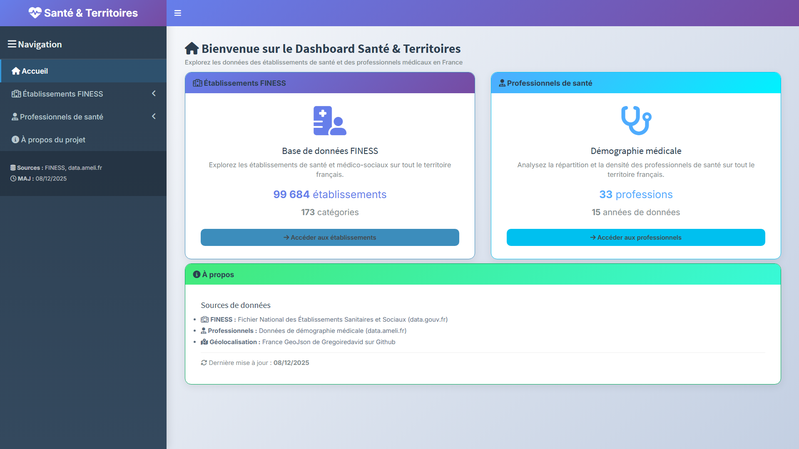The image size is (799, 449).
Task: Click the doctor icon in Professionnels de santé header
Action: click(502, 83)
